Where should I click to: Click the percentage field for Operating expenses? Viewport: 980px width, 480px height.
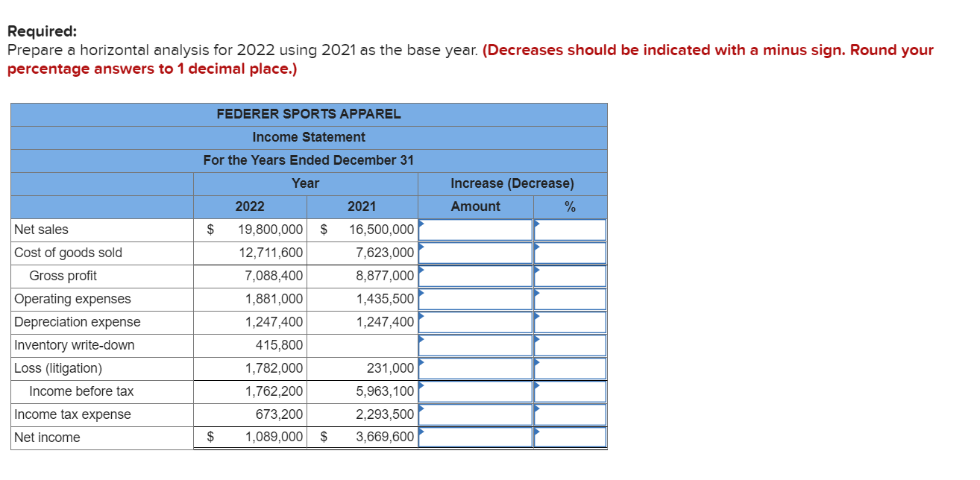(x=571, y=299)
